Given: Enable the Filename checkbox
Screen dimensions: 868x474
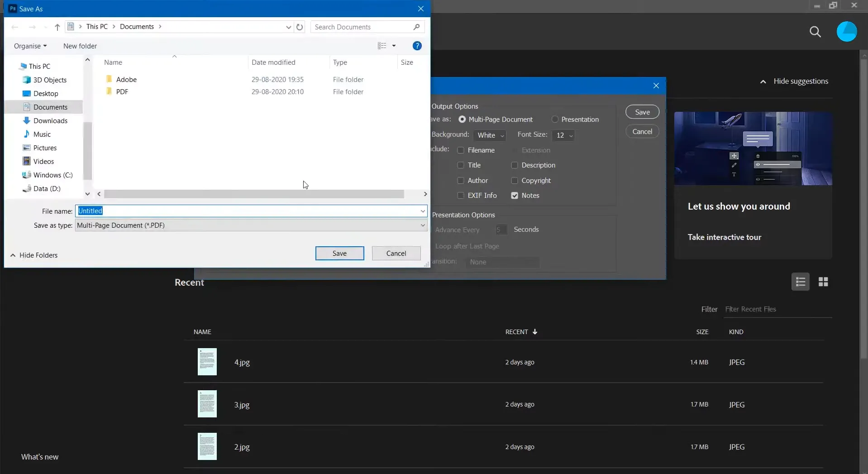Looking at the screenshot, I should pos(461,150).
